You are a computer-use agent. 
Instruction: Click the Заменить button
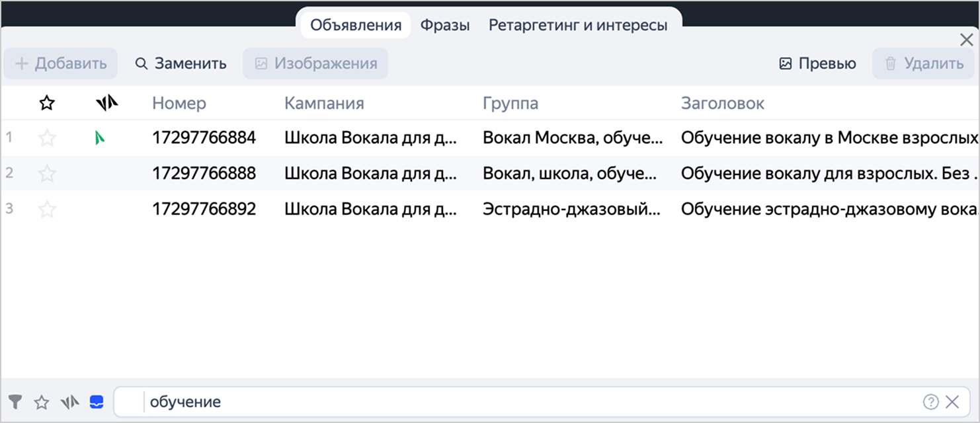point(181,63)
